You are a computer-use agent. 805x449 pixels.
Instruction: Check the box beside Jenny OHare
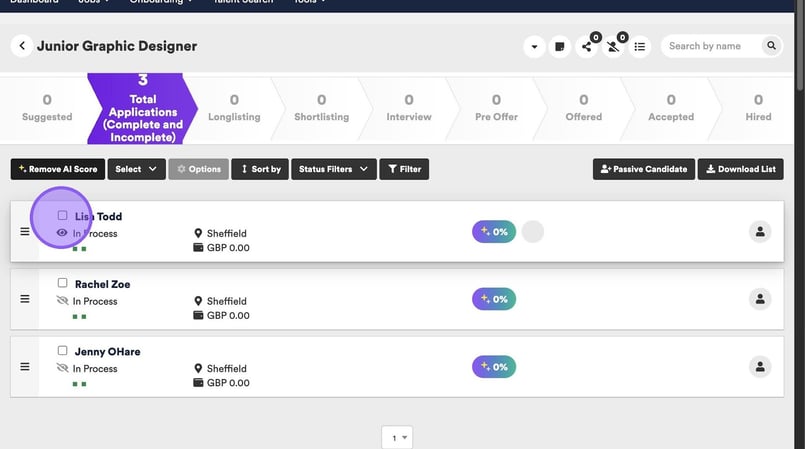pos(63,351)
